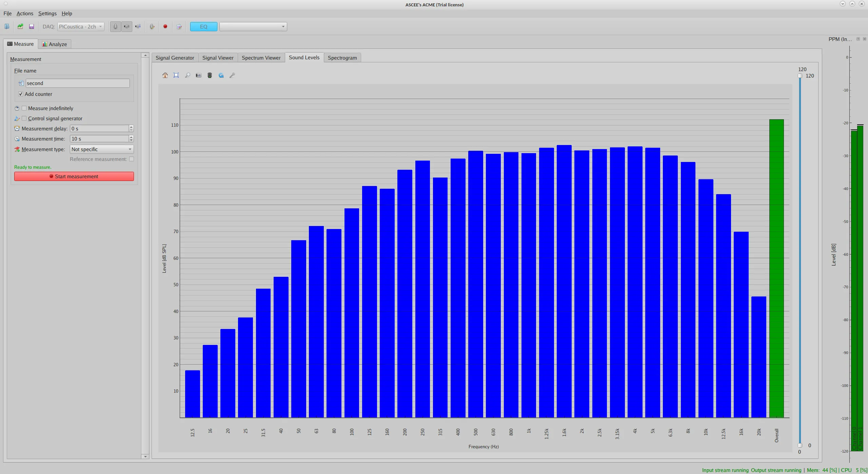Click the green Overall level bar
The height and width of the screenshot is (474, 868).
click(x=776, y=268)
